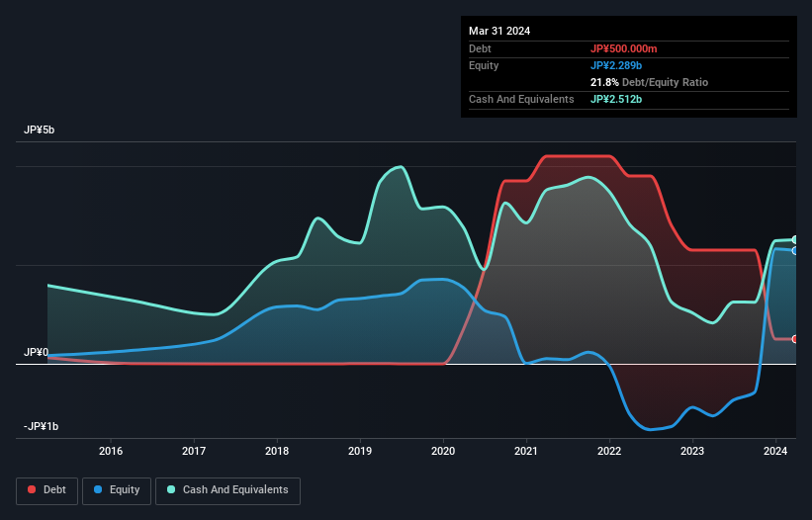Click the 2022 axis label
Viewport: 812px width, 520px height.
[609, 451]
